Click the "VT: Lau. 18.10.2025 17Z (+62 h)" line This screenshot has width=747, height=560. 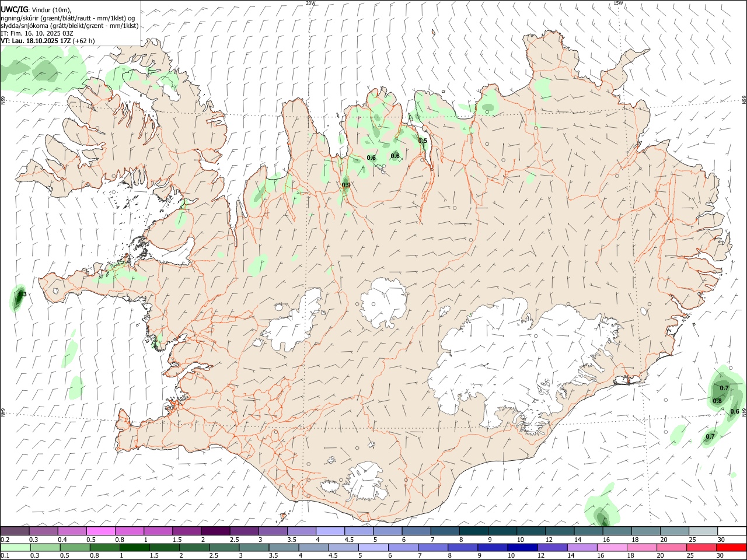coord(48,41)
